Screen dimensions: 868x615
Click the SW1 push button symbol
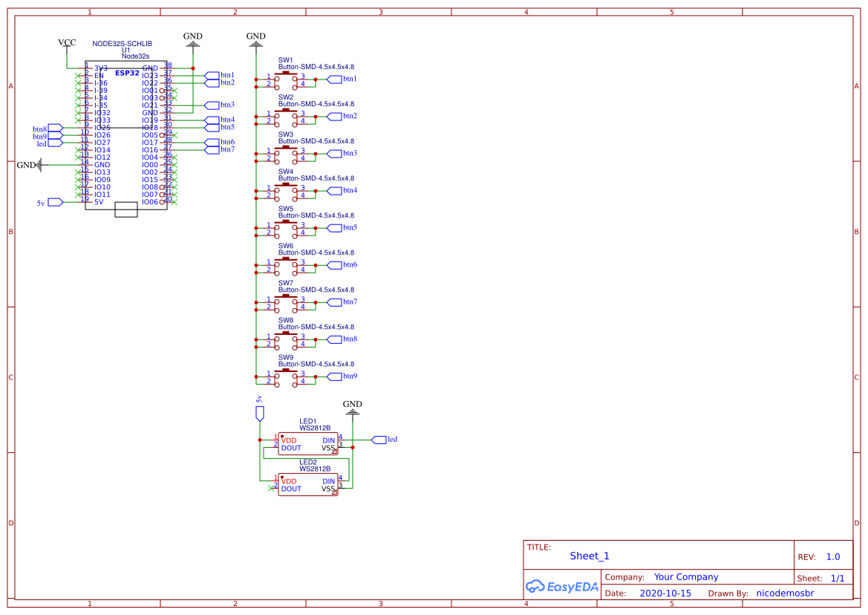pyautogui.click(x=286, y=79)
